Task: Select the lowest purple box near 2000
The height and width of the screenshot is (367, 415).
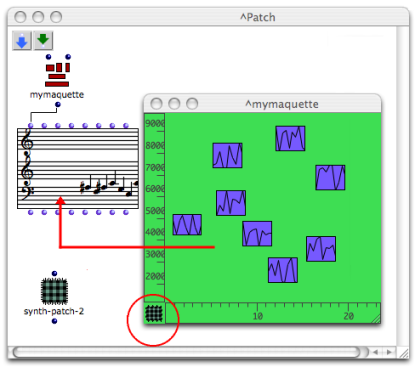Action: (283, 270)
